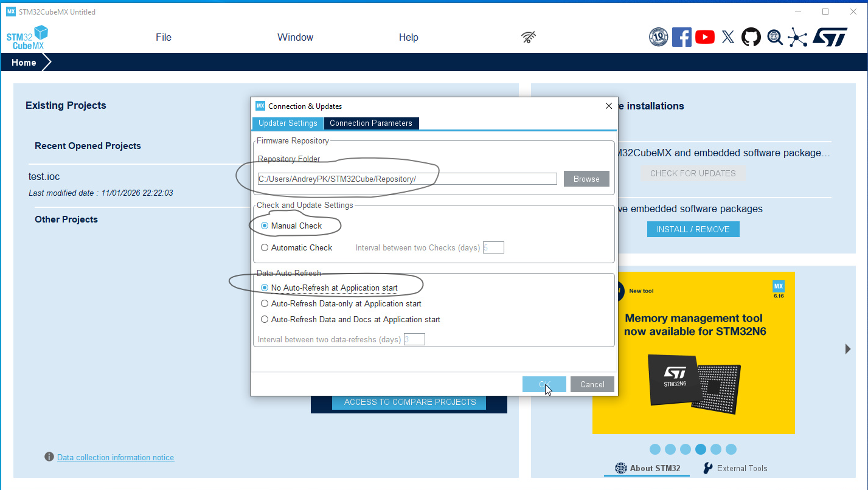Screen dimensions: 868x490
Task: Select Manual Check radio button
Action: pyautogui.click(x=265, y=226)
